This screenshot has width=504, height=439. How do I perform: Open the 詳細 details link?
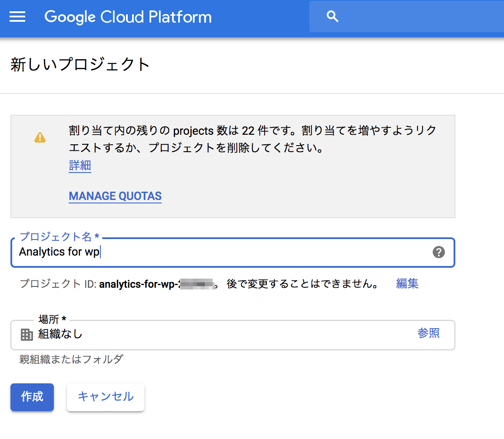coord(80,166)
